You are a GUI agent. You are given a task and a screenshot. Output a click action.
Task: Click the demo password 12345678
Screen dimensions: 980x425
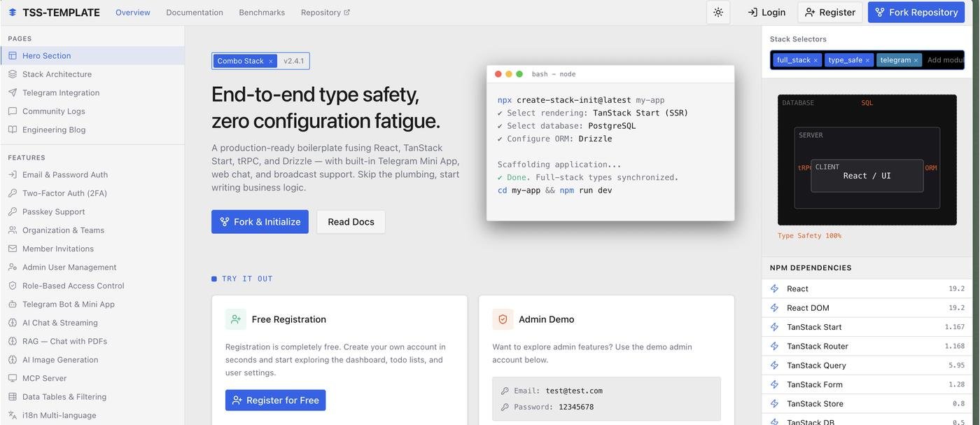point(576,407)
